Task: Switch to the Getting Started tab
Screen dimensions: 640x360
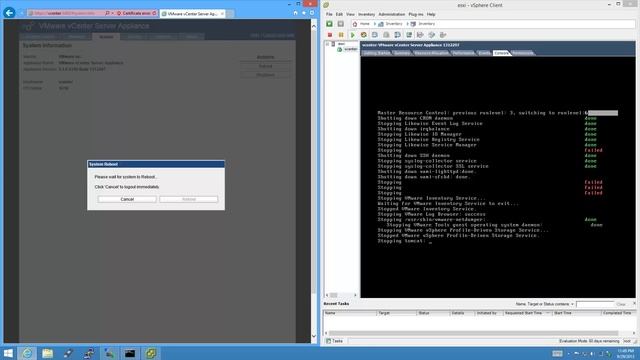Action: tap(377, 53)
